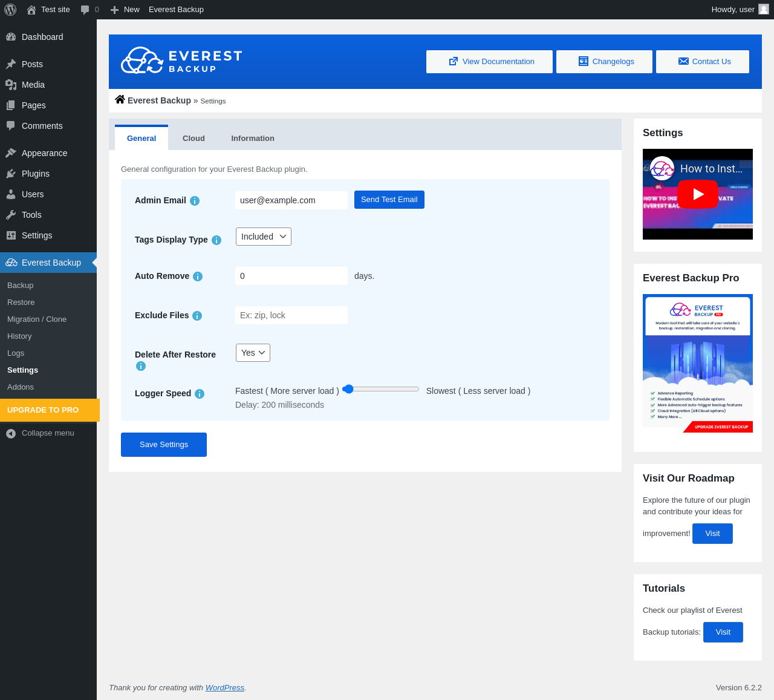Screen dimensions: 774x700
Task: Click Everest Backup breadcrumb link
Action: pyautogui.click(x=159, y=100)
